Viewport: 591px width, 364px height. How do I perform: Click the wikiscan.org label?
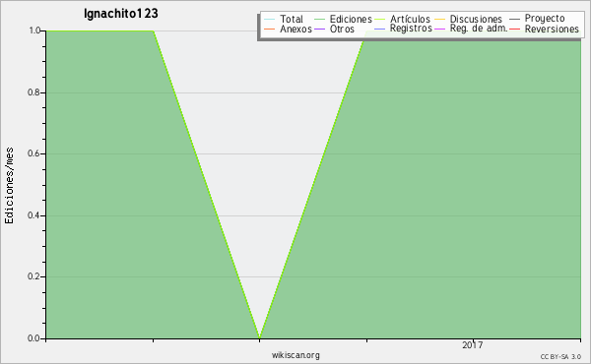(x=295, y=355)
